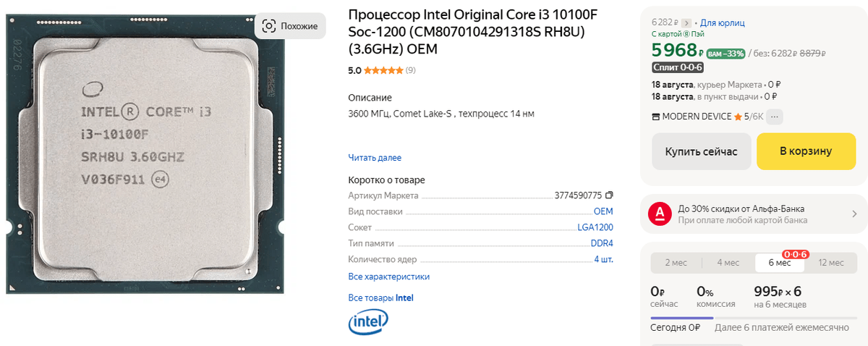Expand the Alfa-Bank discount offer chevron
The image size is (868, 346).
pyautogui.click(x=854, y=214)
